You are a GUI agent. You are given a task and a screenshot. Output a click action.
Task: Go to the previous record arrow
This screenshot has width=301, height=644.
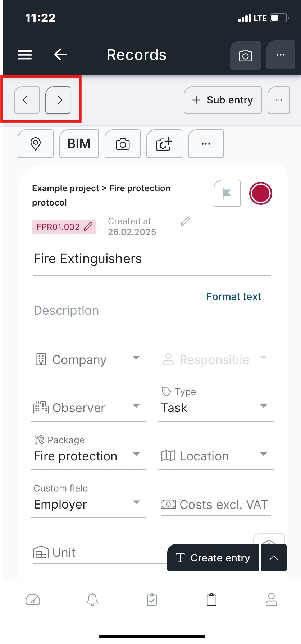point(27,100)
